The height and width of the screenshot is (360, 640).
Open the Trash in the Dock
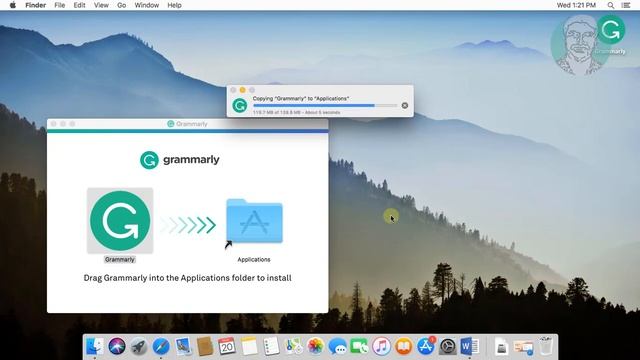(x=545, y=347)
